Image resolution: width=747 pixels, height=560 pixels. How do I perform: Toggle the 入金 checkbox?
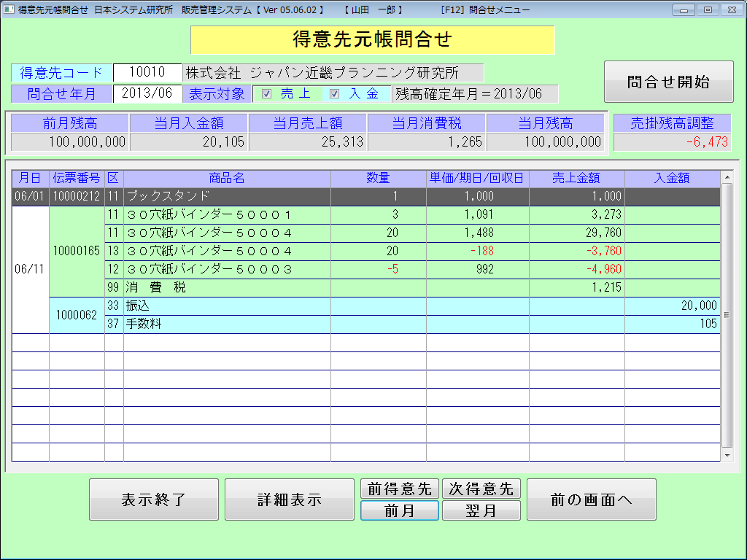(x=334, y=94)
